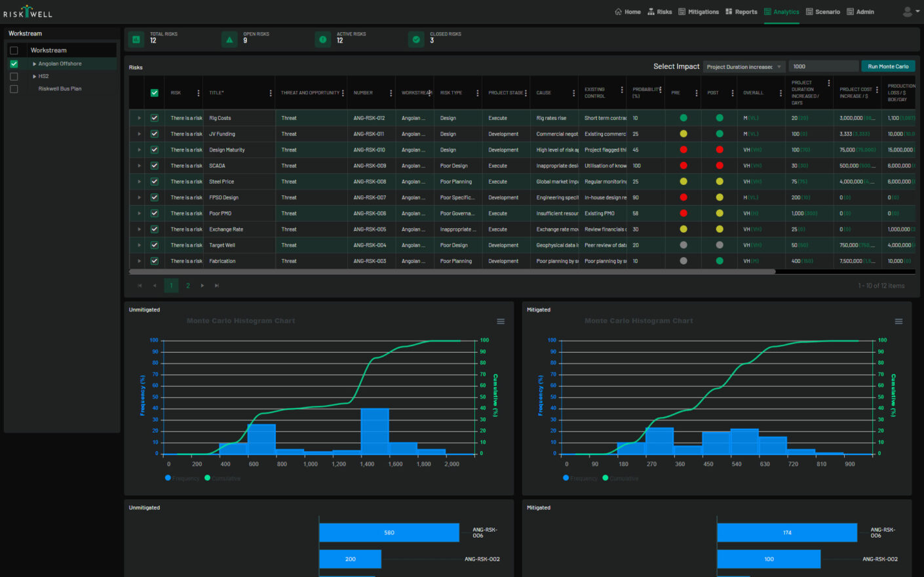
Task: Open the Existing Control column options menu
Action: coord(622,90)
